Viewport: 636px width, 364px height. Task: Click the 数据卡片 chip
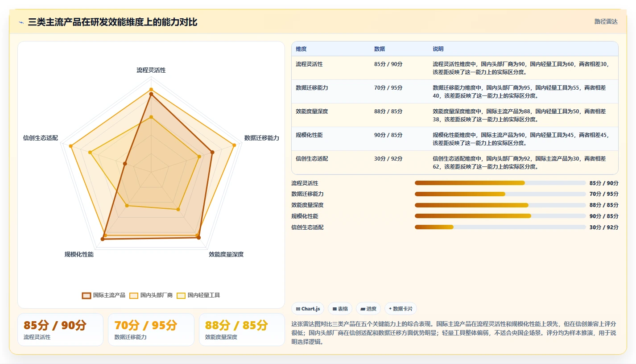point(401,309)
